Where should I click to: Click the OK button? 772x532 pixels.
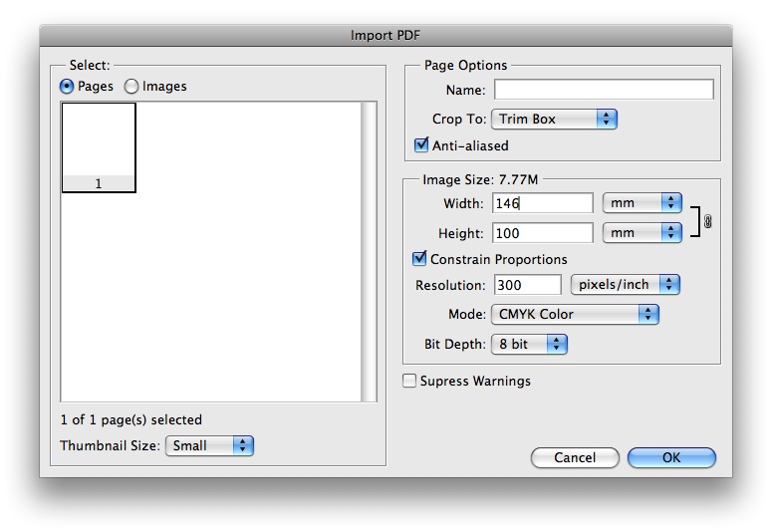pos(671,457)
